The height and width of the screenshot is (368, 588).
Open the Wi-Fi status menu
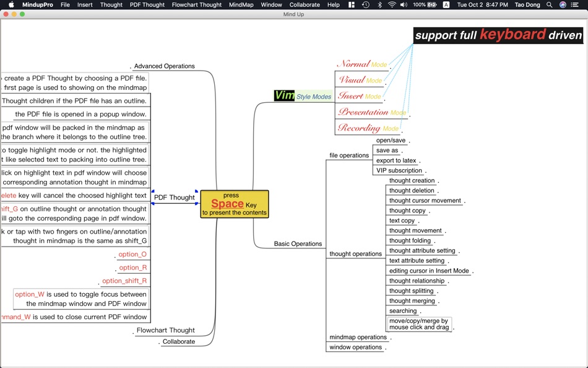[392, 5]
